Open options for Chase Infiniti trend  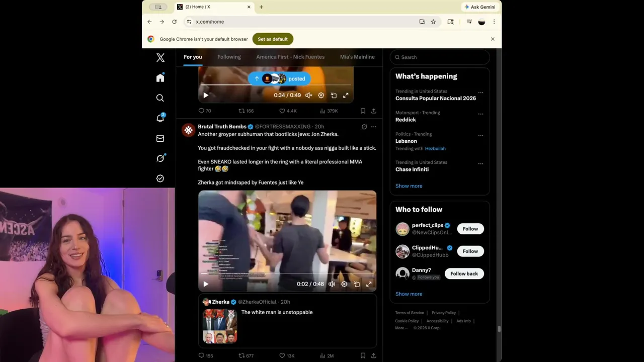pos(480,163)
